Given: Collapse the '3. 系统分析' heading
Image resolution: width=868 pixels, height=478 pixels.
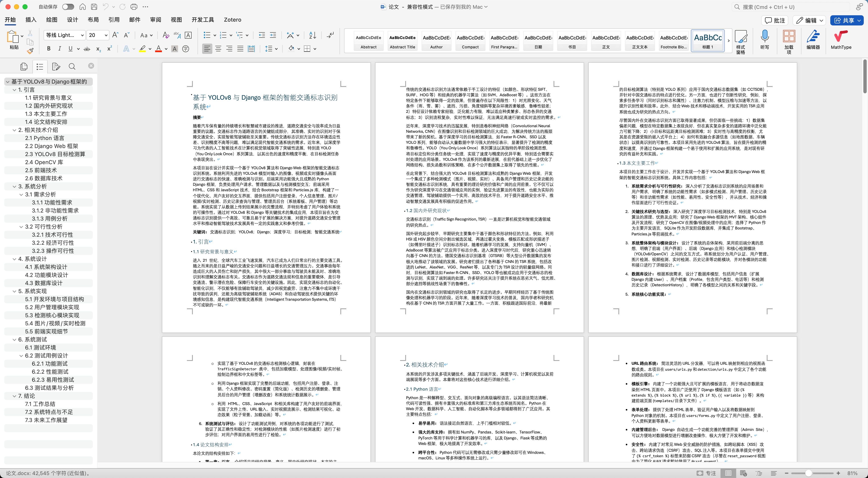Looking at the screenshot, I should (14, 186).
